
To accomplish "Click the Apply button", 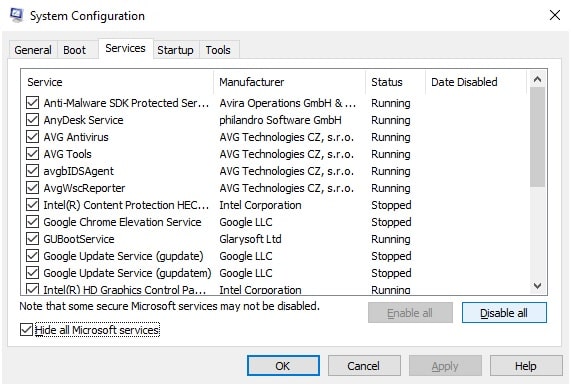I will coord(445,366).
